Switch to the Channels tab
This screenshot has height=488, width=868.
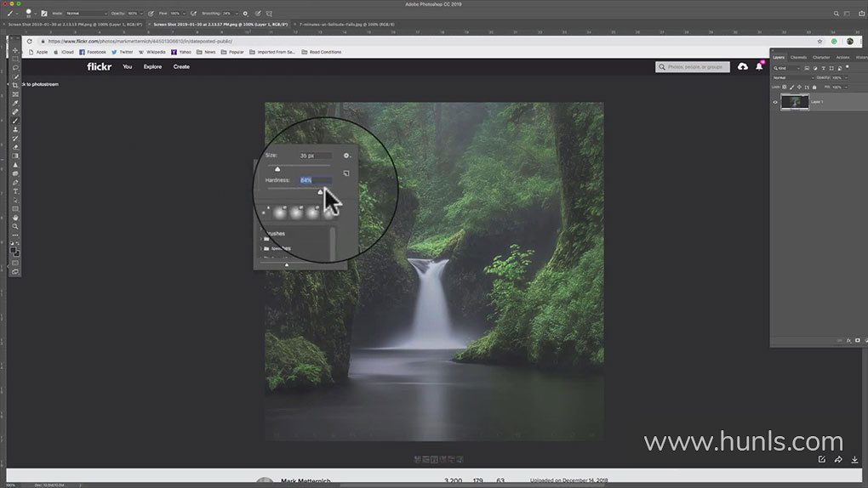798,58
